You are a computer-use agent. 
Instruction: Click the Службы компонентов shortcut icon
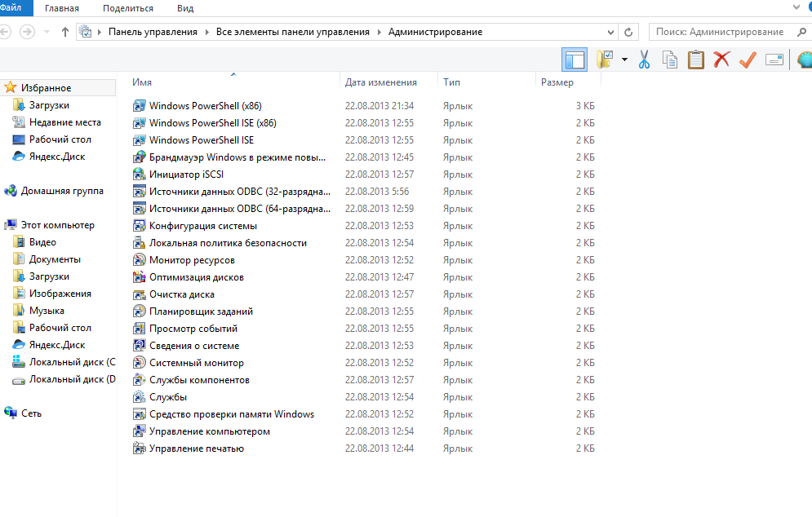click(140, 380)
